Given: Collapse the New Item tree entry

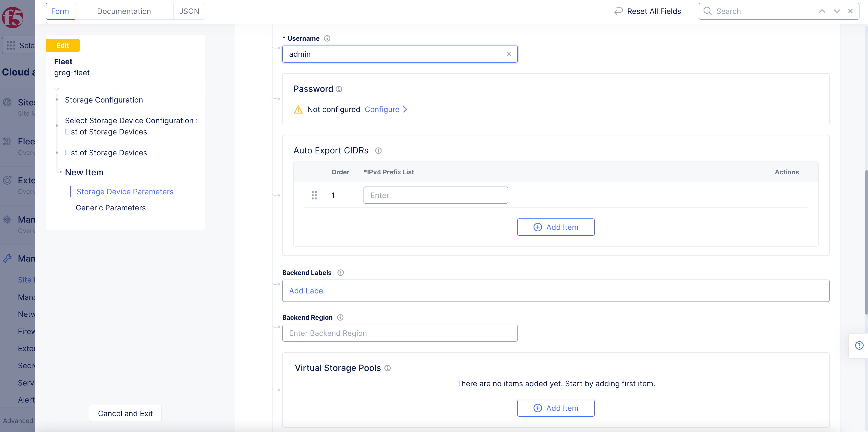Looking at the screenshot, I should click(x=61, y=172).
